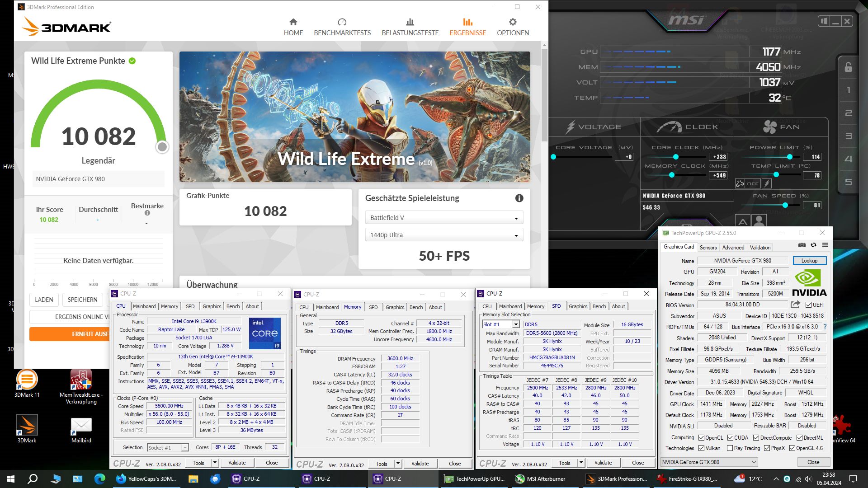Open the HOME section in 3DMark
The image size is (868, 488).
point(293,27)
